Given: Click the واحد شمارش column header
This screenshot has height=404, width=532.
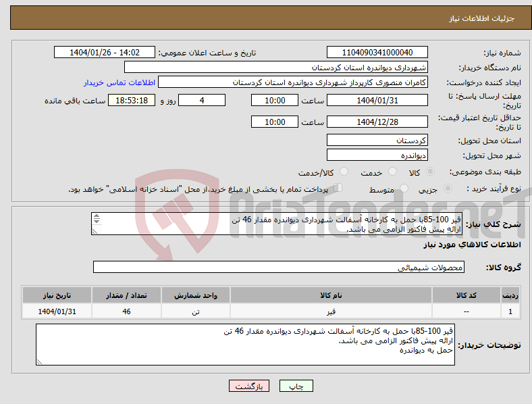Looking at the screenshot, I should pos(196,295).
